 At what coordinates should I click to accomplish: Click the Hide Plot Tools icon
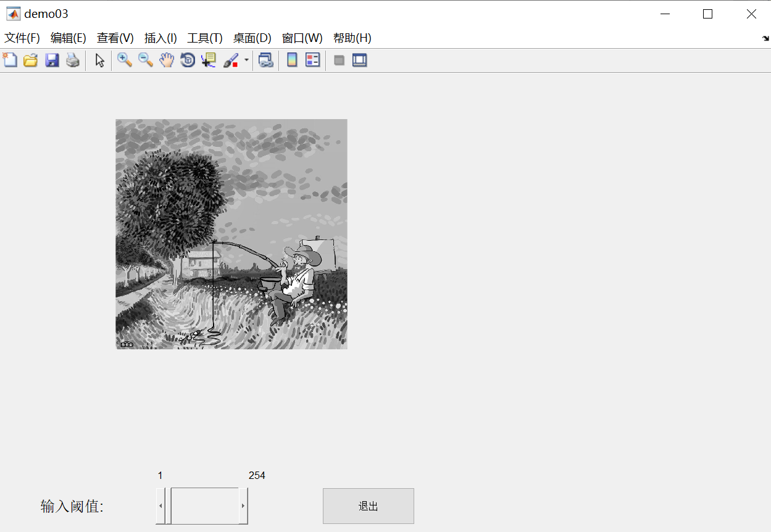coord(339,60)
